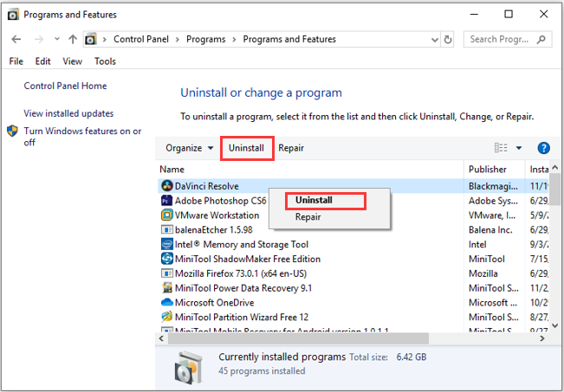Click the Intel Memory and Storage Tool icon
The image size is (564, 392).
[166, 244]
